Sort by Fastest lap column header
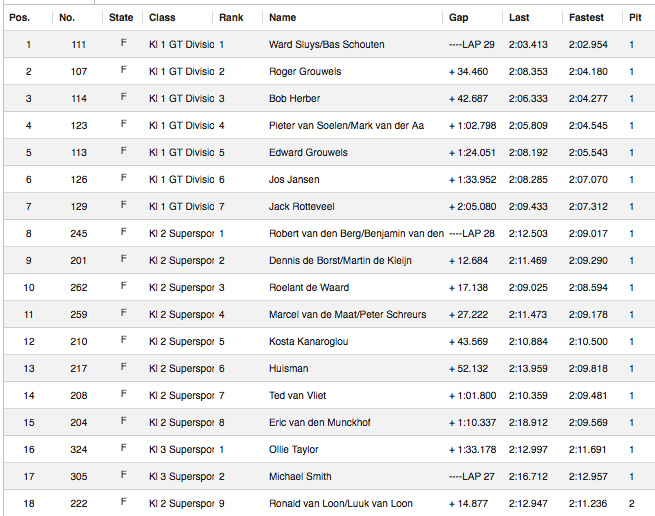Viewport: 655px width, 516px height. point(586,17)
